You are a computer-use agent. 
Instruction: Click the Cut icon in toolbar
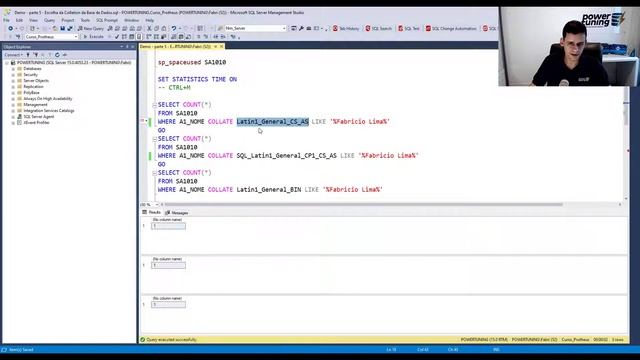click(149, 29)
